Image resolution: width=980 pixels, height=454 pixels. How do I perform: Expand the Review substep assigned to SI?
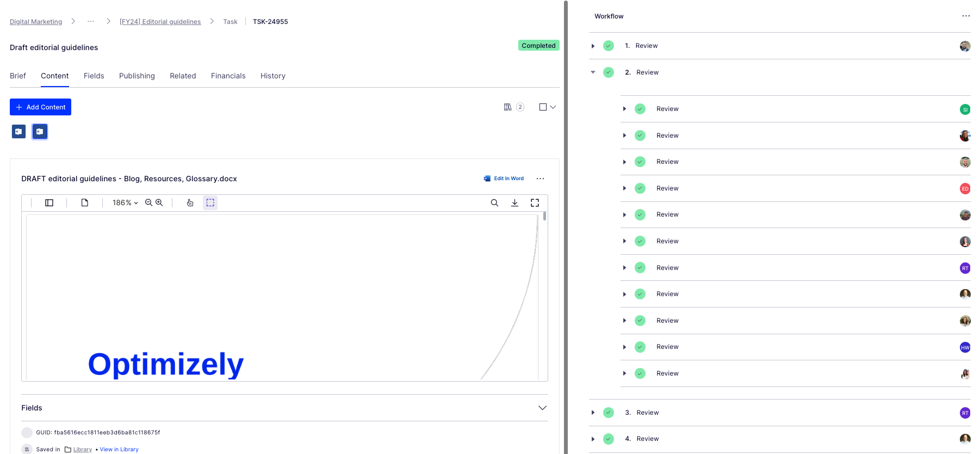tap(624, 109)
